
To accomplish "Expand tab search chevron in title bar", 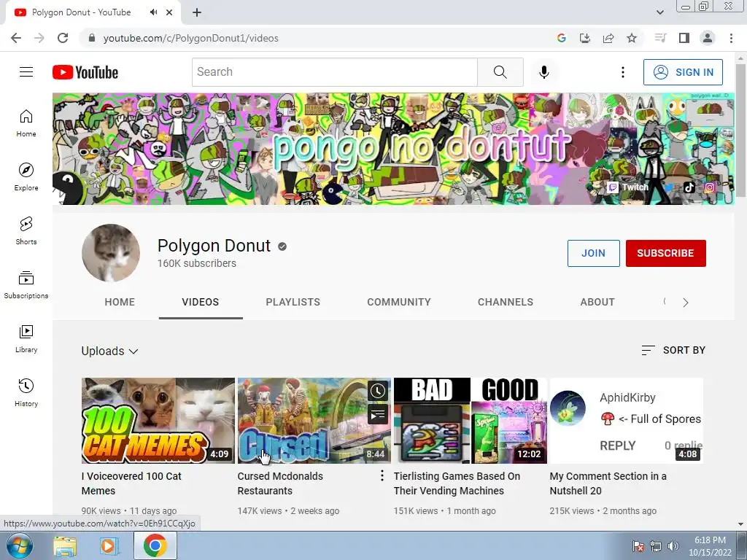I will [660, 12].
